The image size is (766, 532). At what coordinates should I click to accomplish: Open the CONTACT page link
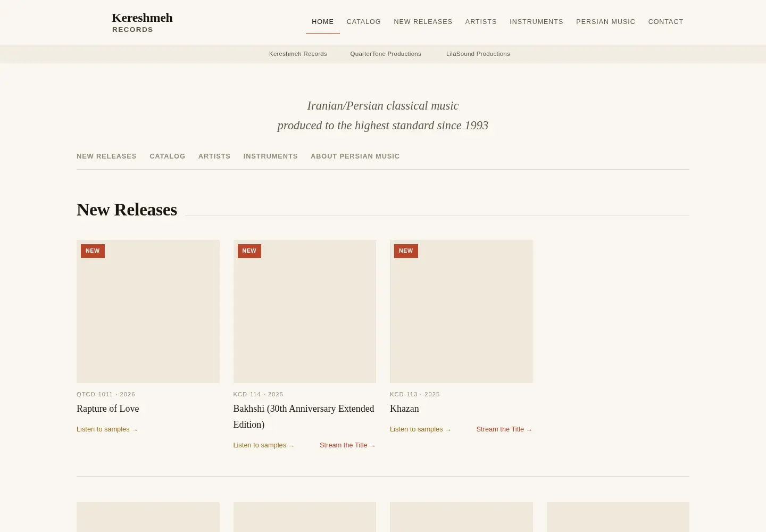[665, 22]
